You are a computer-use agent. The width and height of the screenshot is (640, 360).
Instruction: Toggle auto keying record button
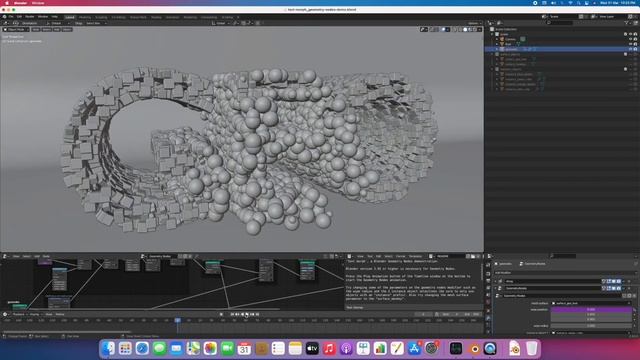tap(221, 314)
